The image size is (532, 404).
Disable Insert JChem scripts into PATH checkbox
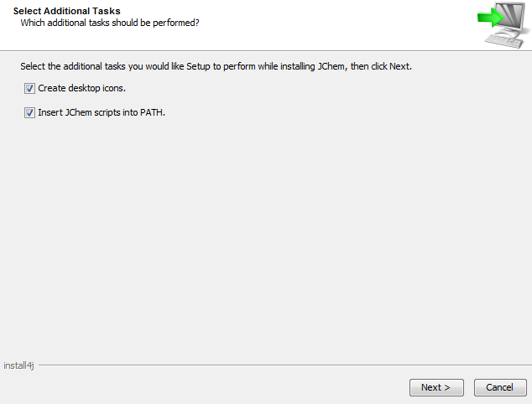29,112
